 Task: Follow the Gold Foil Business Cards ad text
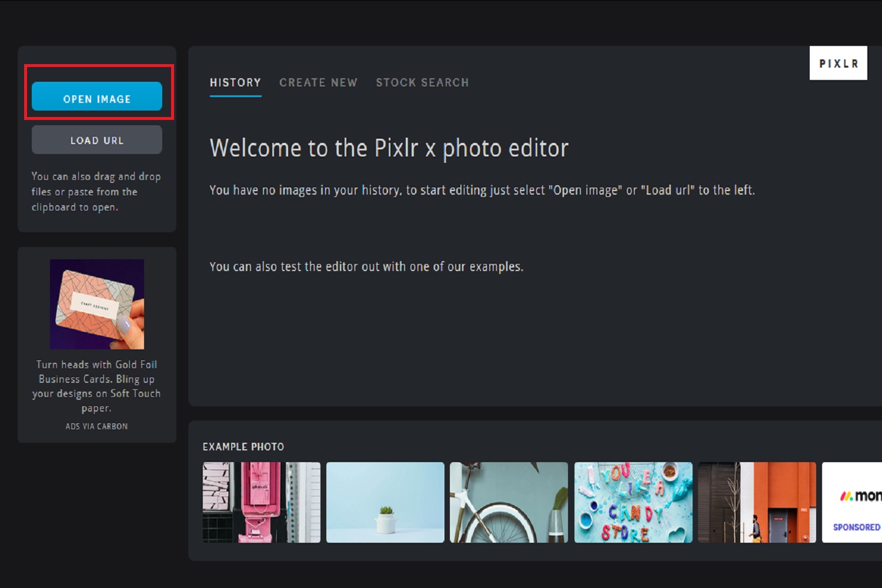[x=96, y=386]
